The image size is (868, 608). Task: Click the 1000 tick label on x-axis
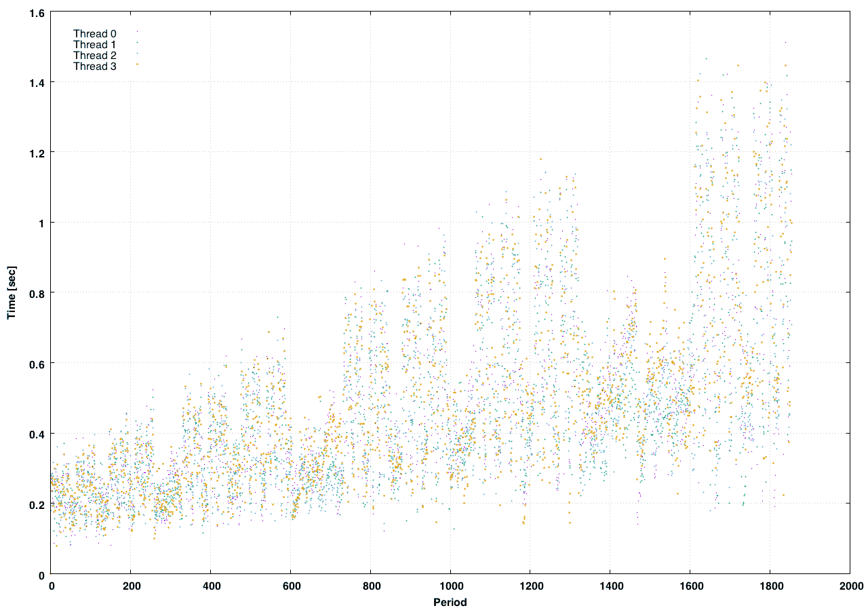pos(450,586)
